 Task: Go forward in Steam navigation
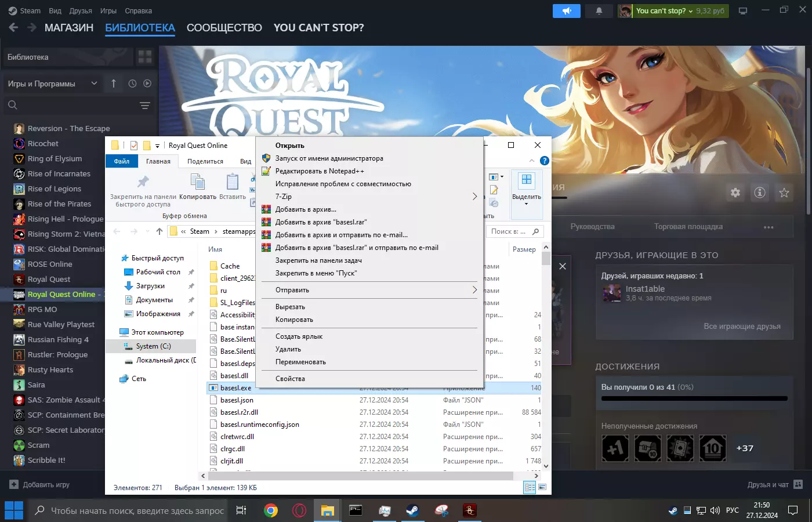pos(32,27)
